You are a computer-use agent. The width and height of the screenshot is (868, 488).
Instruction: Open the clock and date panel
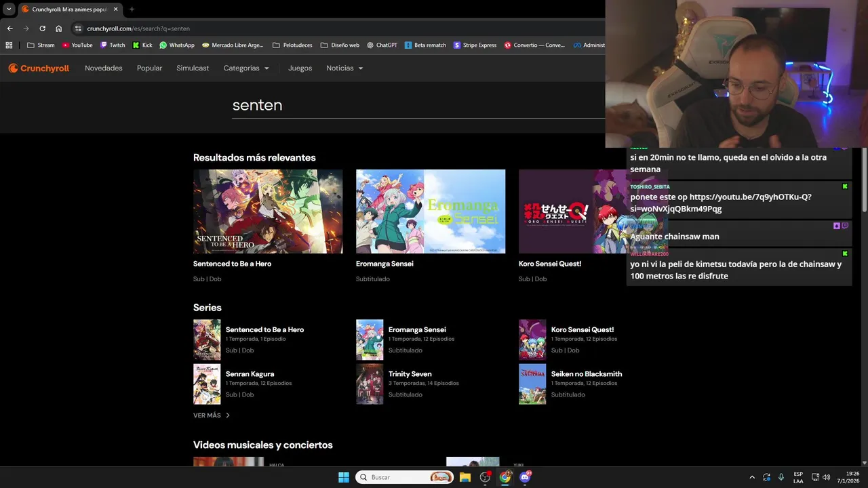pyautogui.click(x=848, y=477)
